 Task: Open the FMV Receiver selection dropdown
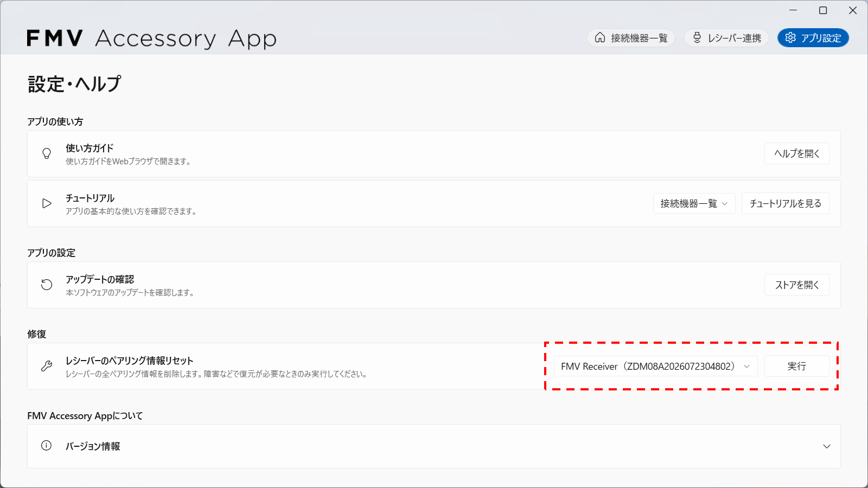pyautogui.click(x=655, y=366)
